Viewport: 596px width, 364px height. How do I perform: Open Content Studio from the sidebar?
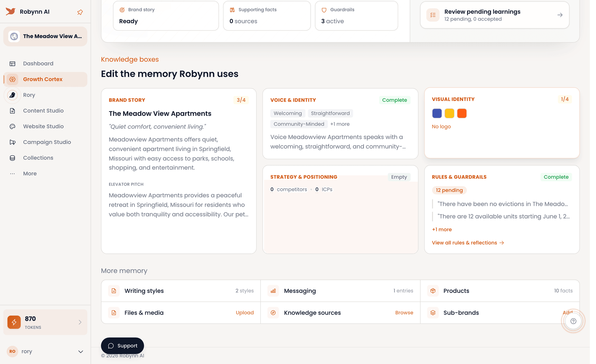45,111
